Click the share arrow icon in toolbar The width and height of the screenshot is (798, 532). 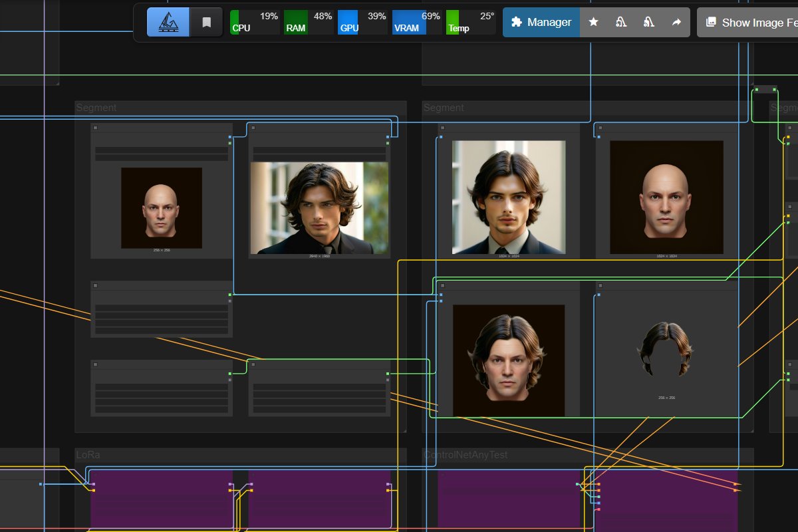(676, 22)
